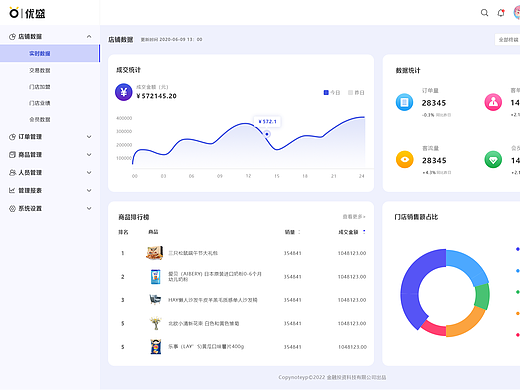Image resolution: width=520 pixels, height=390 pixels.
Task: Collapse the 店铺数据 section chevron
Action: pyautogui.click(x=89, y=37)
